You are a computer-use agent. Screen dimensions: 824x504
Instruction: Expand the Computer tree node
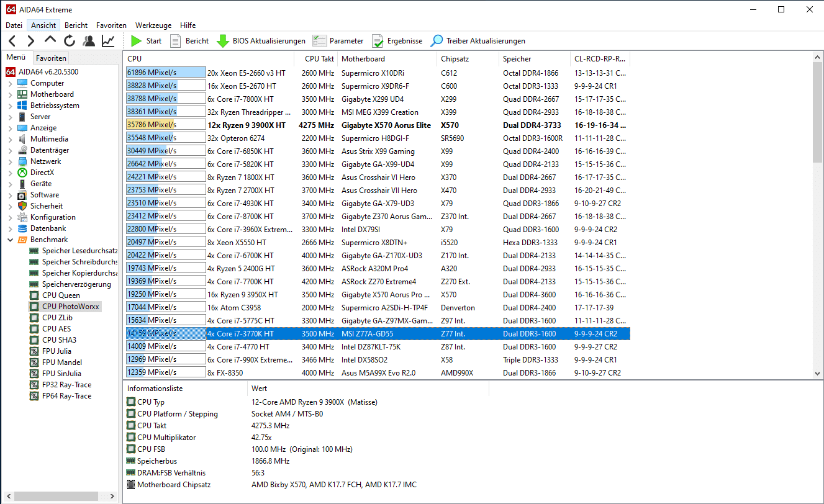[10, 83]
